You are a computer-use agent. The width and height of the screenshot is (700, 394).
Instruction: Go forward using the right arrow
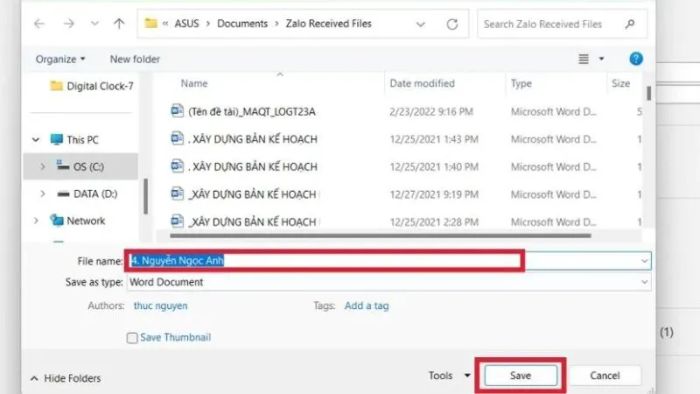tap(69, 24)
